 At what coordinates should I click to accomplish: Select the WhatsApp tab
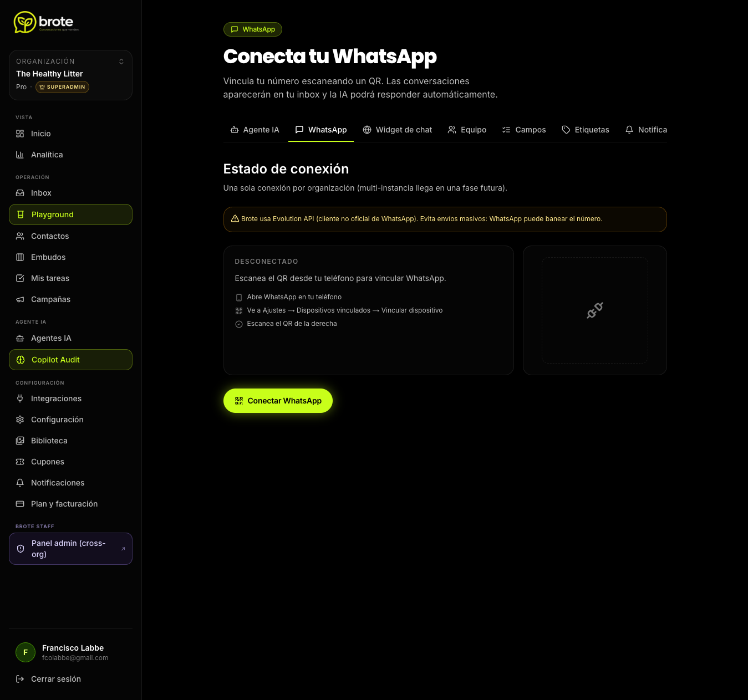point(321,130)
